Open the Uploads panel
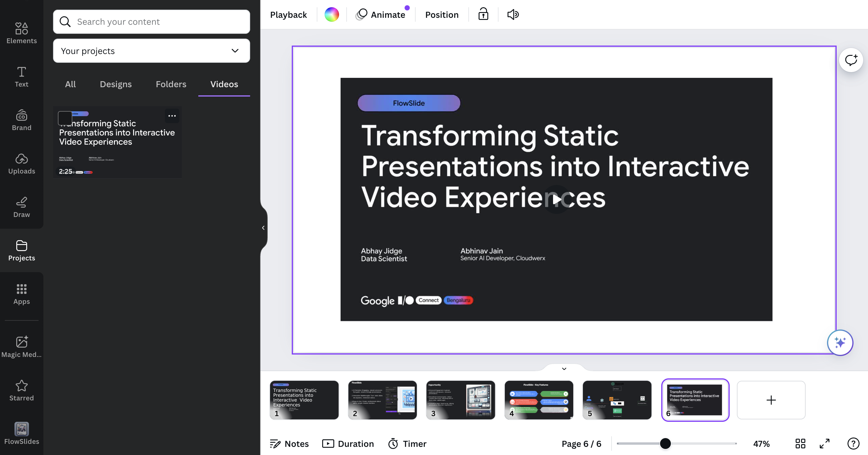The image size is (868, 455). [x=22, y=164]
